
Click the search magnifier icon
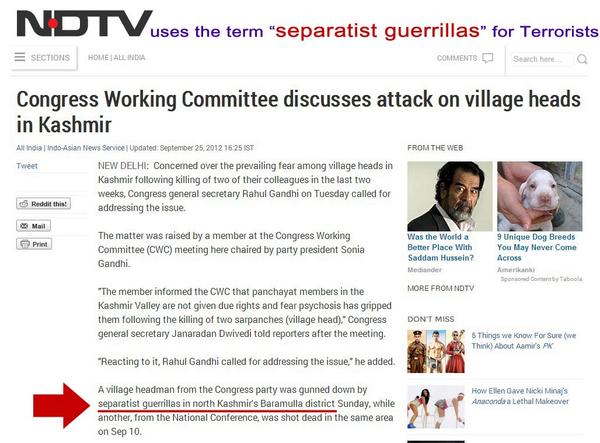pos(582,59)
